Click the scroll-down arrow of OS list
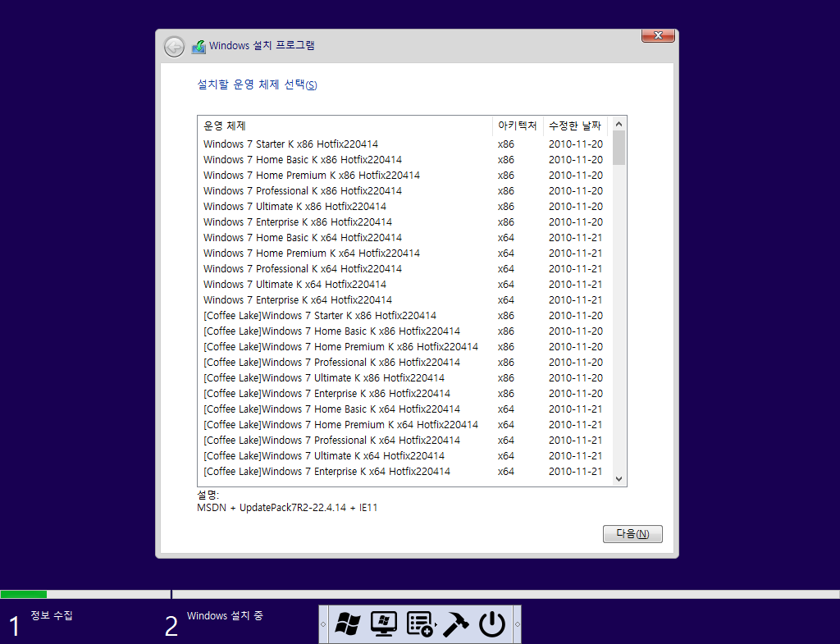The width and height of the screenshot is (840, 644). pos(619,479)
